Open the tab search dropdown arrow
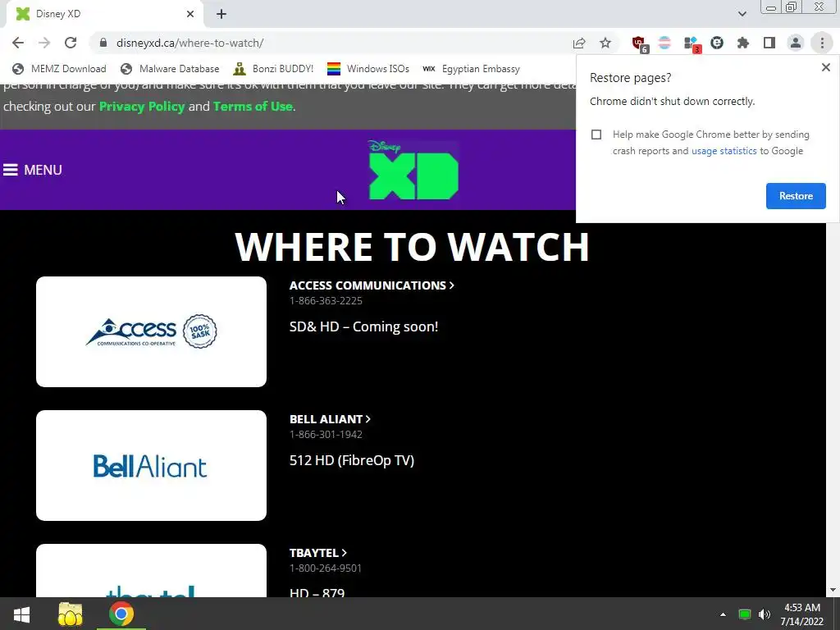The height and width of the screenshot is (630, 840). coord(742,14)
